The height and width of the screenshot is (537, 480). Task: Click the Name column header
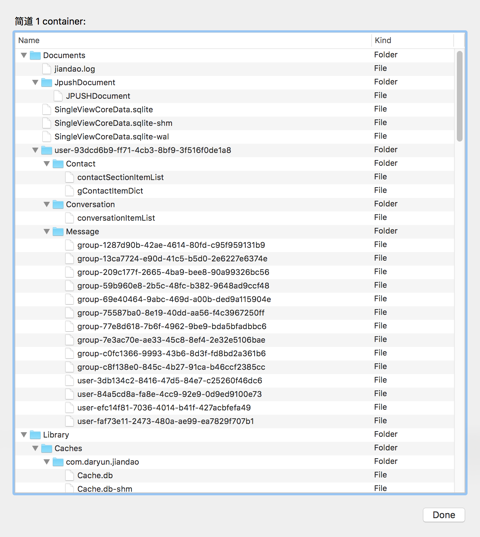(193, 40)
